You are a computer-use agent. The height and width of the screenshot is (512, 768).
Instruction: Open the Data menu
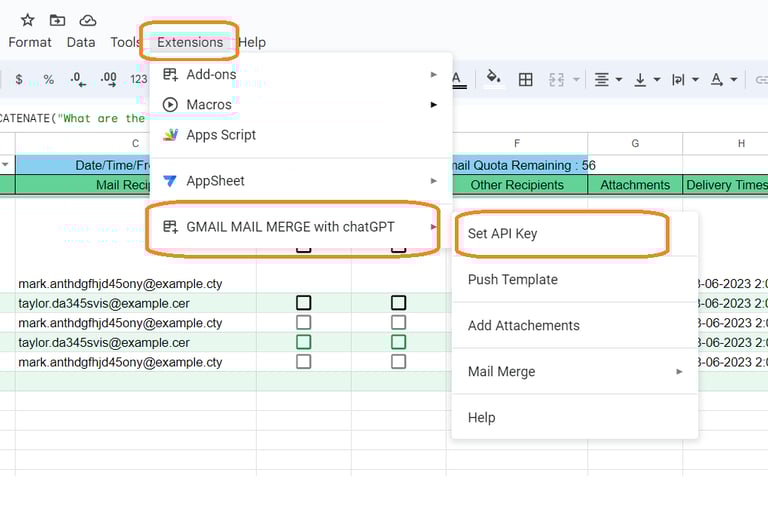coord(81,43)
